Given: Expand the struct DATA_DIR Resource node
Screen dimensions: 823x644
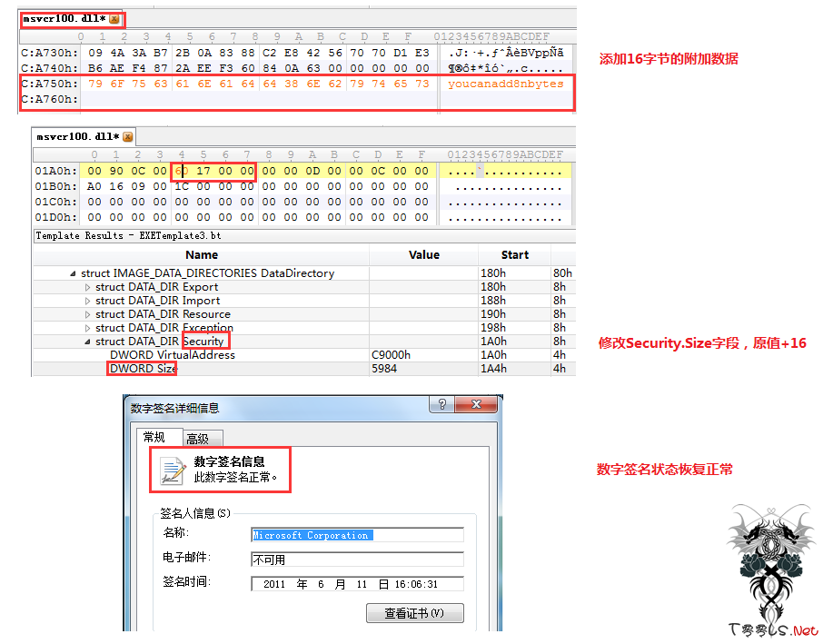Looking at the screenshot, I should coord(88,314).
